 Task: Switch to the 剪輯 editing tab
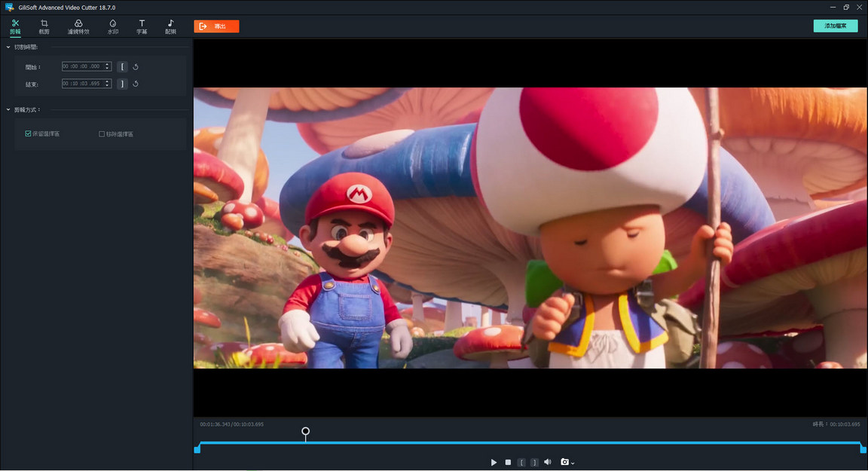pyautogui.click(x=14, y=26)
